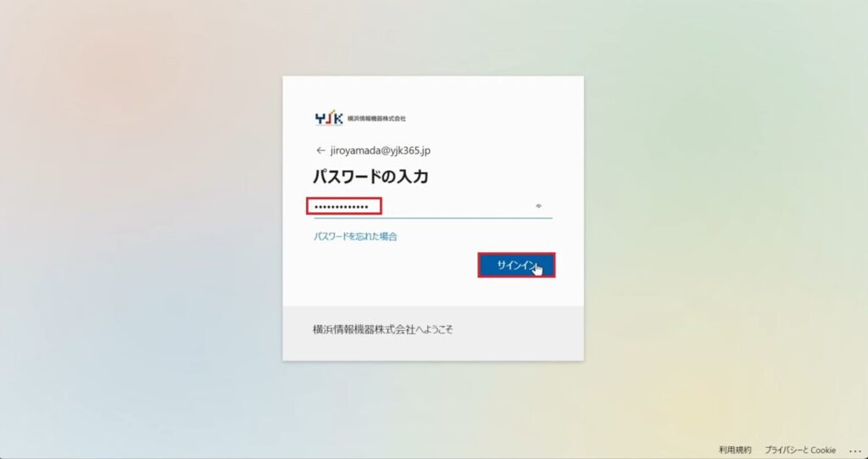Image resolution: width=868 pixels, height=459 pixels.
Task: Go back to the account entry step
Action: click(320, 151)
